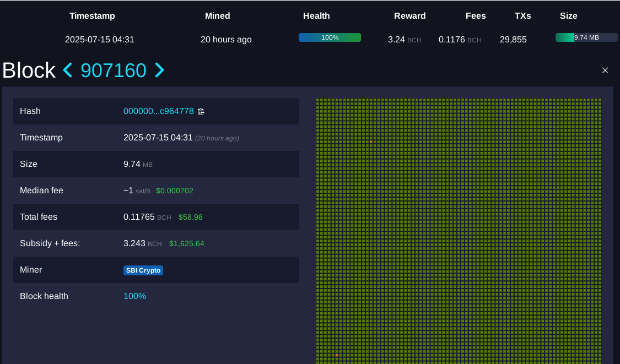Select the Size column header
The height and width of the screenshot is (364, 620).
(568, 16)
